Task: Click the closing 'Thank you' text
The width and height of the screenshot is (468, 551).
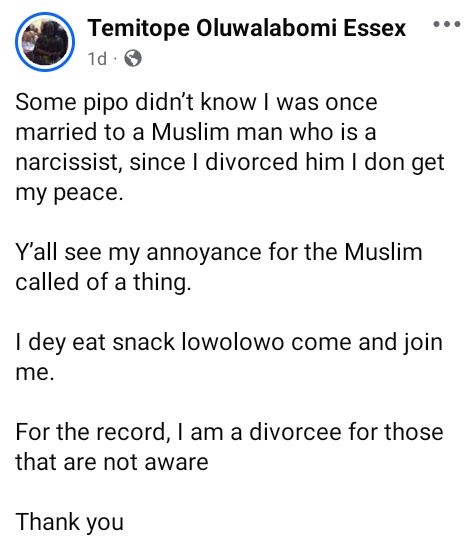Action: pyautogui.click(x=70, y=522)
